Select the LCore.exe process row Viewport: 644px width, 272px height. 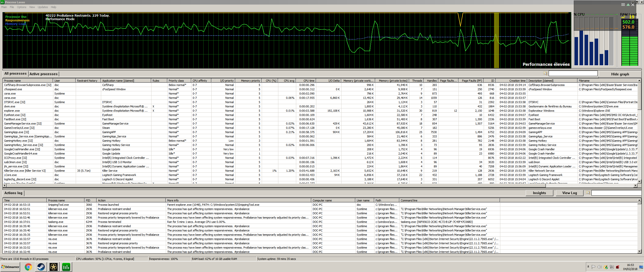[x=320, y=175]
